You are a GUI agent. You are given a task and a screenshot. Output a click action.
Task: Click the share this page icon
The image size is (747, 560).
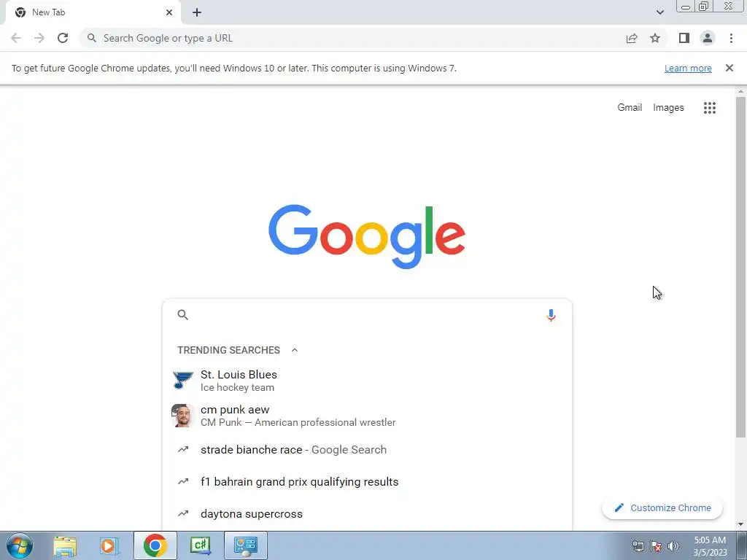point(632,38)
